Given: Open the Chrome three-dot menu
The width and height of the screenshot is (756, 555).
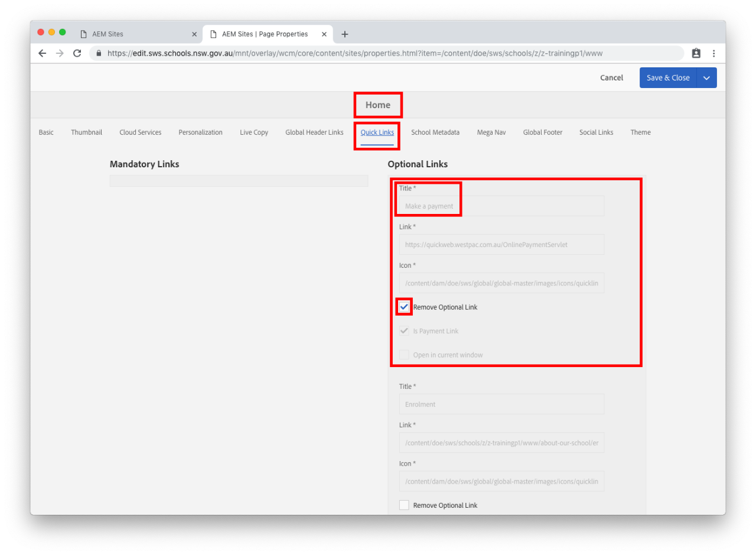Looking at the screenshot, I should pyautogui.click(x=713, y=53).
